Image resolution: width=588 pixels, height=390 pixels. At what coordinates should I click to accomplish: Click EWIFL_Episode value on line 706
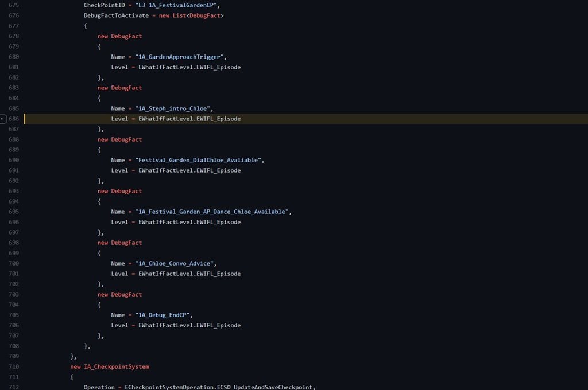(x=219, y=326)
